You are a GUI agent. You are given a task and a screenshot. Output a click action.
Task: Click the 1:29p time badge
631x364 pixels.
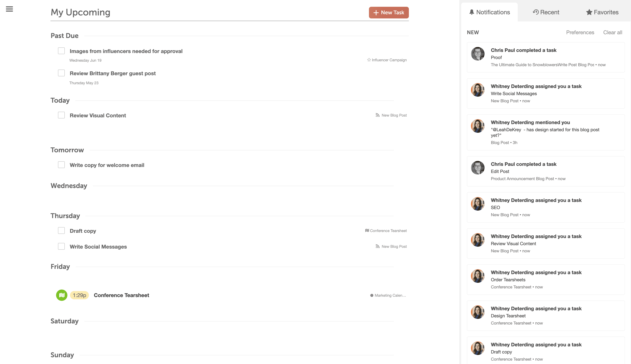tap(79, 295)
